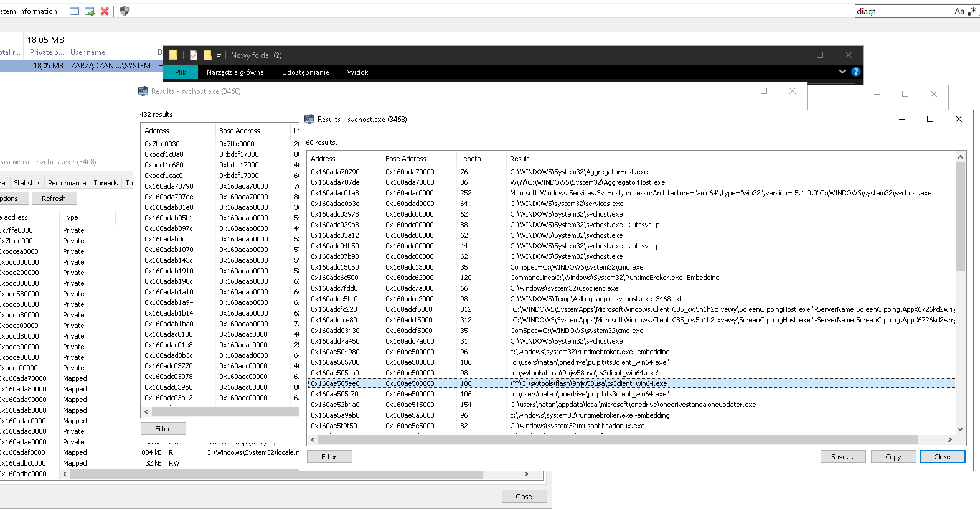Expand the Explorer ribbon with chevron
The image size is (980, 511).
[x=842, y=72]
